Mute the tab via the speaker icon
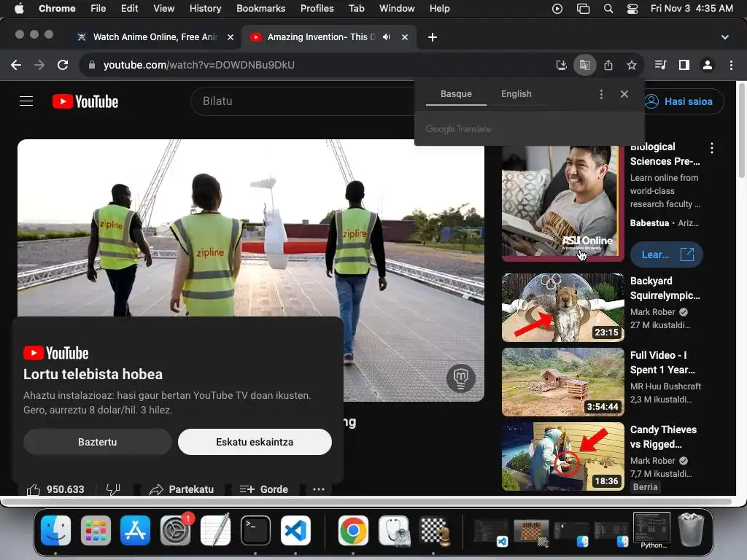 click(387, 36)
